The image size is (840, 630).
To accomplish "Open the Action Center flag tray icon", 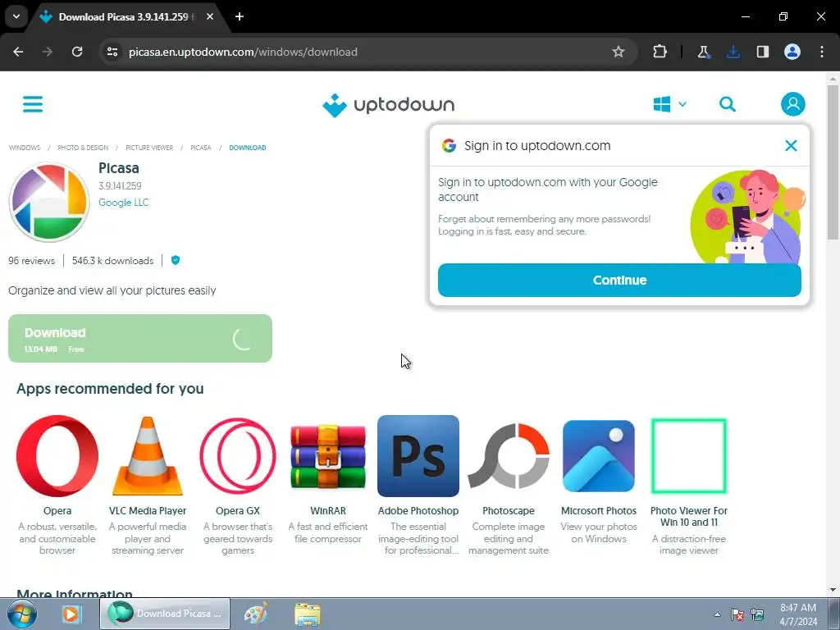I will [737, 614].
